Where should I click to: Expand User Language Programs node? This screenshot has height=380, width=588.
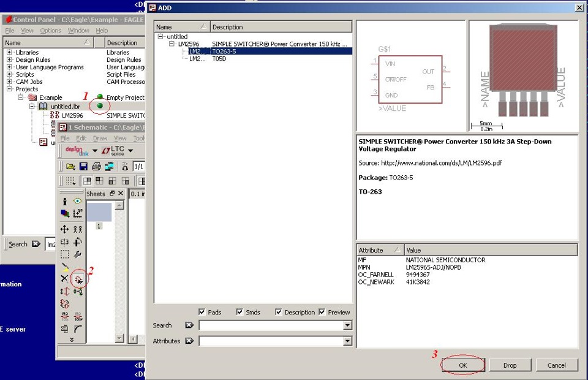click(x=9, y=67)
